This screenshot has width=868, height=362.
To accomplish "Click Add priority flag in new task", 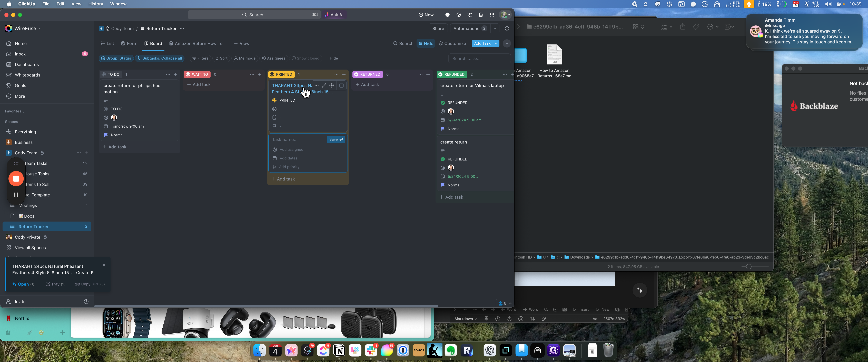I will [x=286, y=167].
